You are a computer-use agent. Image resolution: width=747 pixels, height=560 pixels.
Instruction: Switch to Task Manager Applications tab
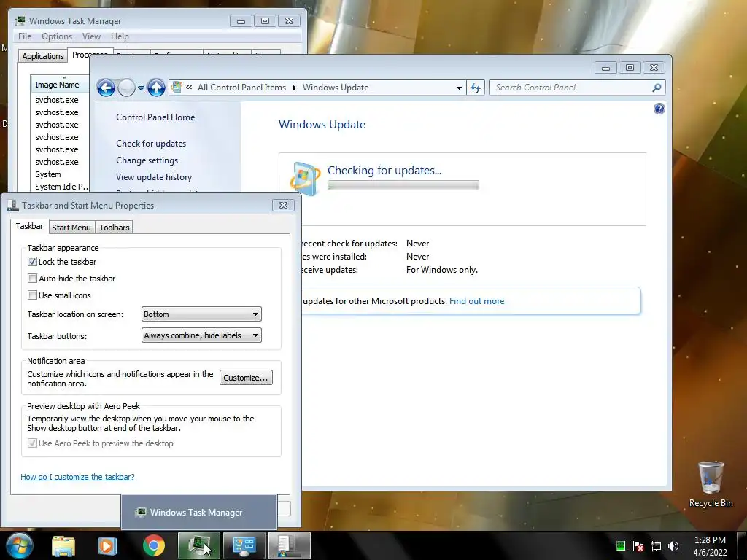point(43,55)
